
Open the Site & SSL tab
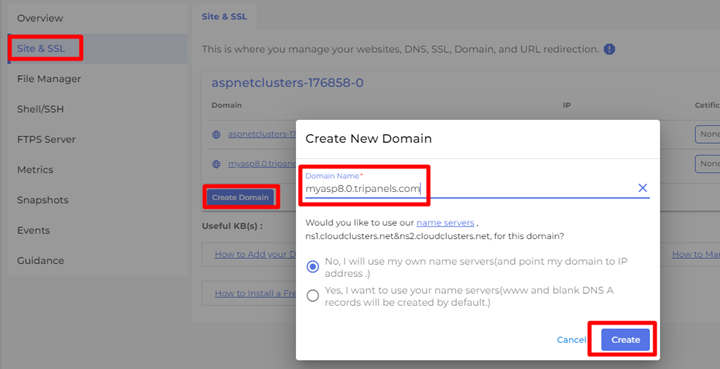click(224, 17)
